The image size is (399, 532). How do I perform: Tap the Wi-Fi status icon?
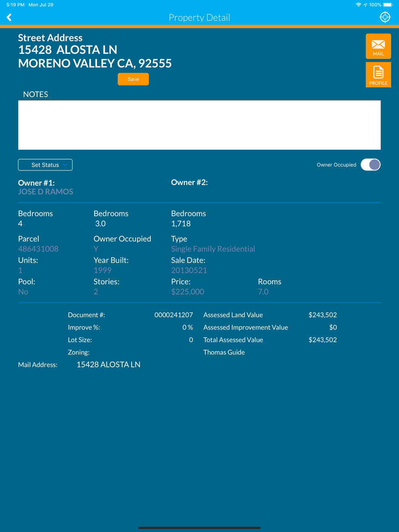[x=358, y=5]
